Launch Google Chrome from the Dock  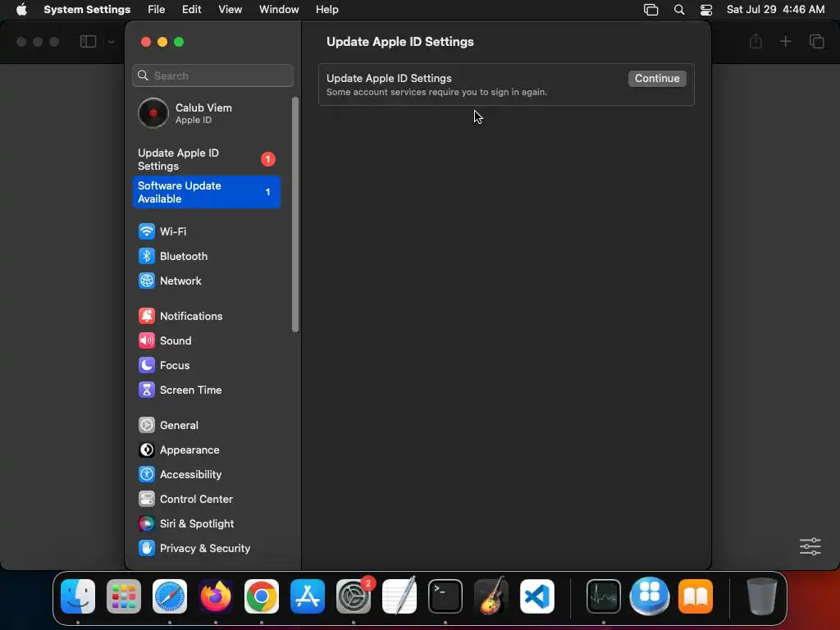click(262, 596)
